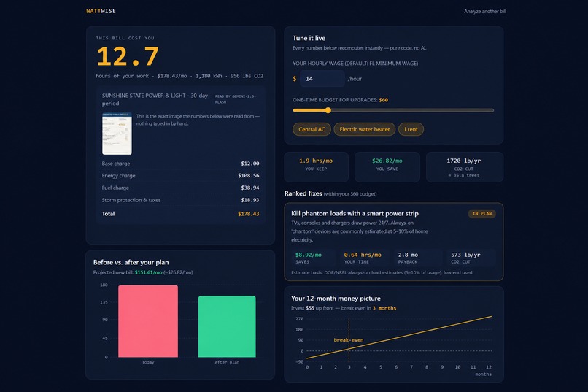Click the 0.64 hrs/mo your time value
The image size is (588, 392).
click(363, 255)
